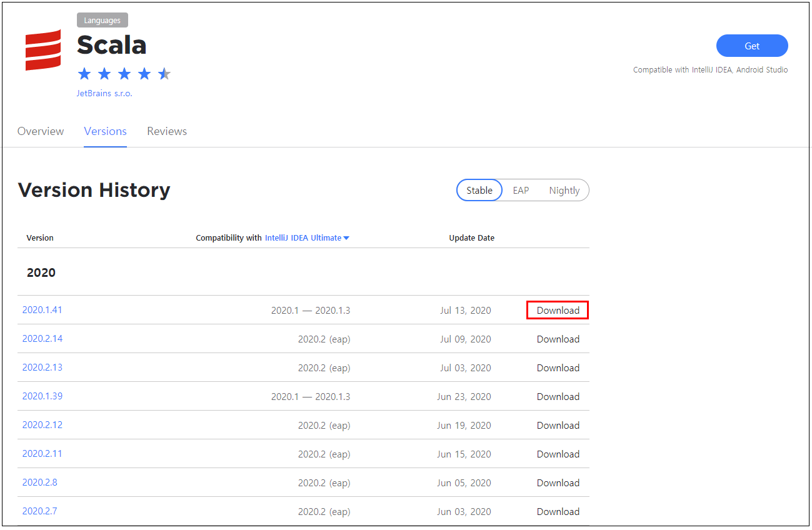Click 2020.2 (eap) compatibility for version 2020.2.7

click(x=324, y=512)
